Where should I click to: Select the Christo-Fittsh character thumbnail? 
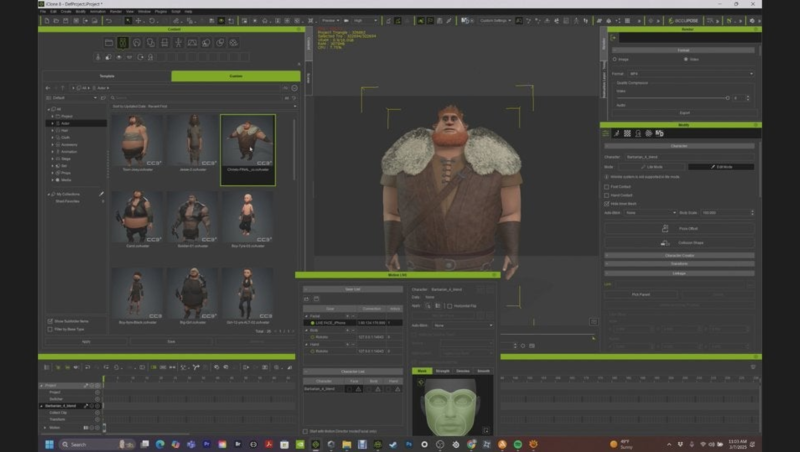pos(247,142)
